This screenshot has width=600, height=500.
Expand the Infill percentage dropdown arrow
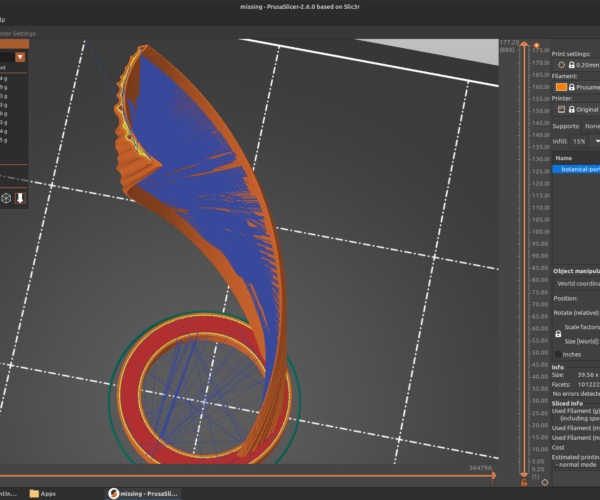point(595,142)
